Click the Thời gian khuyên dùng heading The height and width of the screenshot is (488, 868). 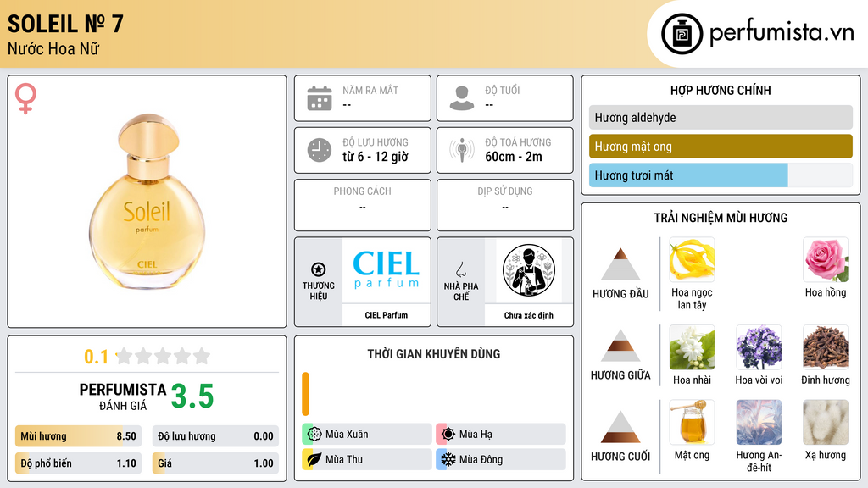point(434,353)
